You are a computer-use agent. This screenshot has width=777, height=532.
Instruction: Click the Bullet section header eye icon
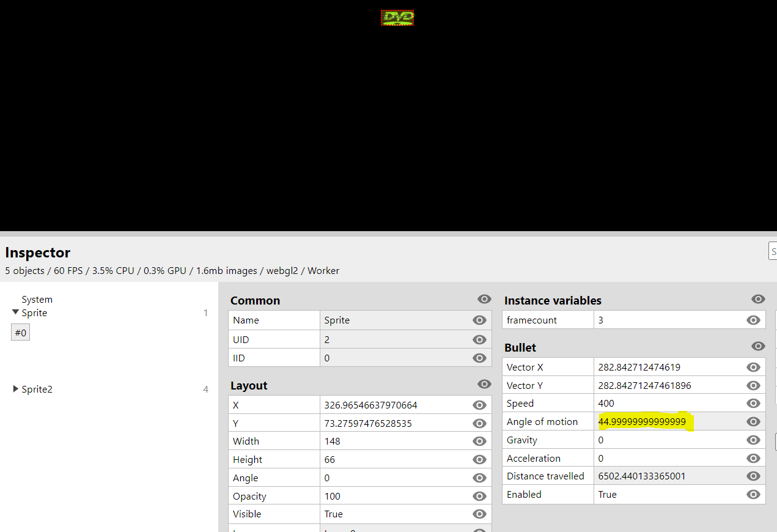pyautogui.click(x=758, y=346)
